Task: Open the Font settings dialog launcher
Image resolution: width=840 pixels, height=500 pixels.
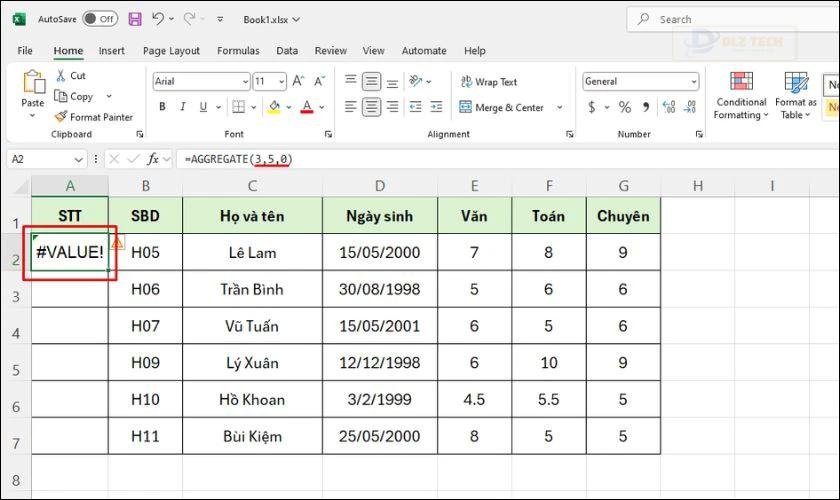Action: coord(328,135)
